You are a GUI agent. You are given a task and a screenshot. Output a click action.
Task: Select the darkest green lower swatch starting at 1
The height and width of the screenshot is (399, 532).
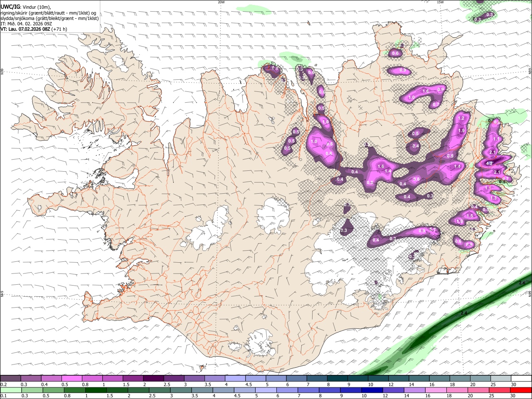pyautogui.click(x=96, y=390)
